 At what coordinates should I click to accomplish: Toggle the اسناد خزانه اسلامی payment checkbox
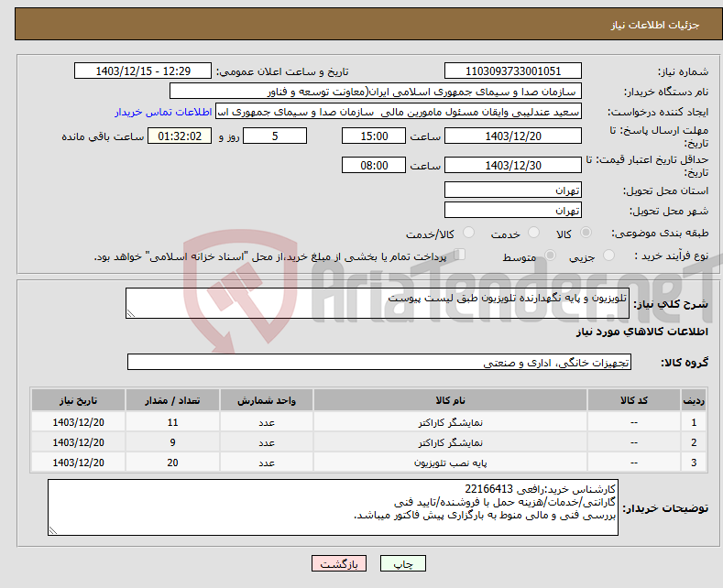coord(460,255)
